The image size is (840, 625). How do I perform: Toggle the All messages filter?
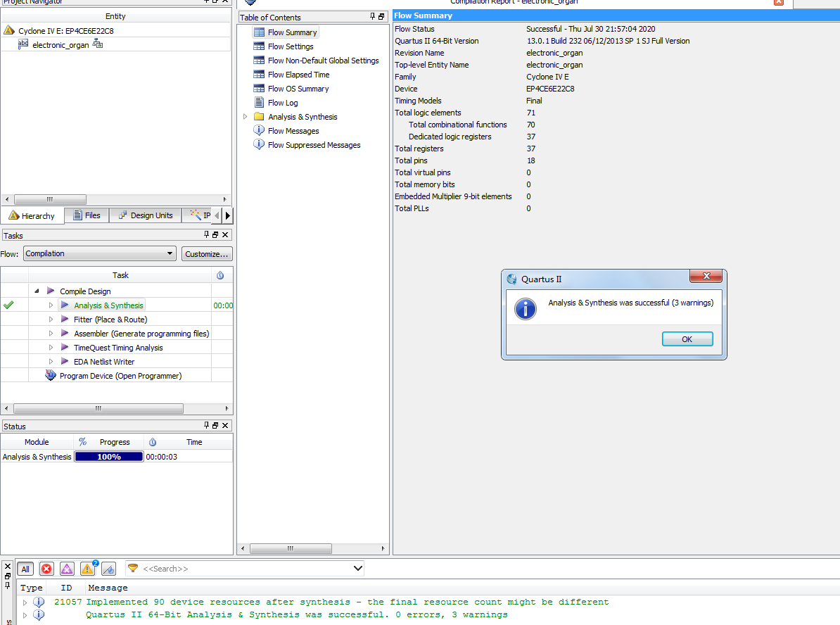coord(25,569)
